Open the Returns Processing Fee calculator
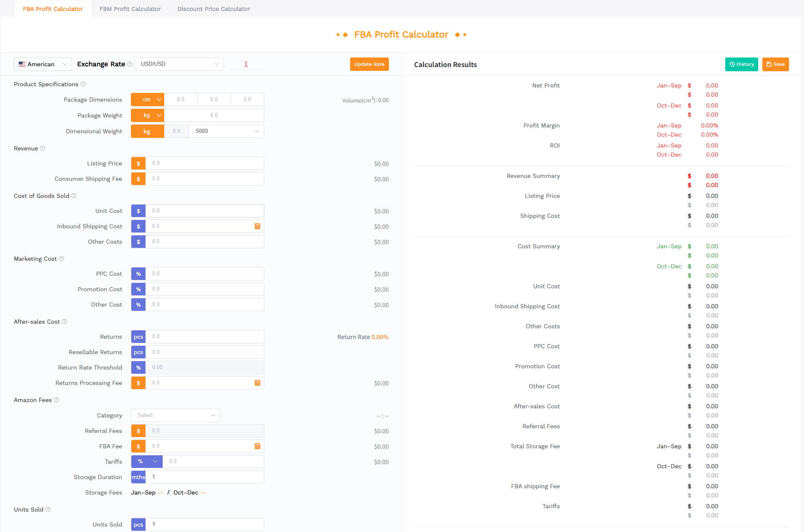This screenshot has height=532, width=804. (258, 382)
